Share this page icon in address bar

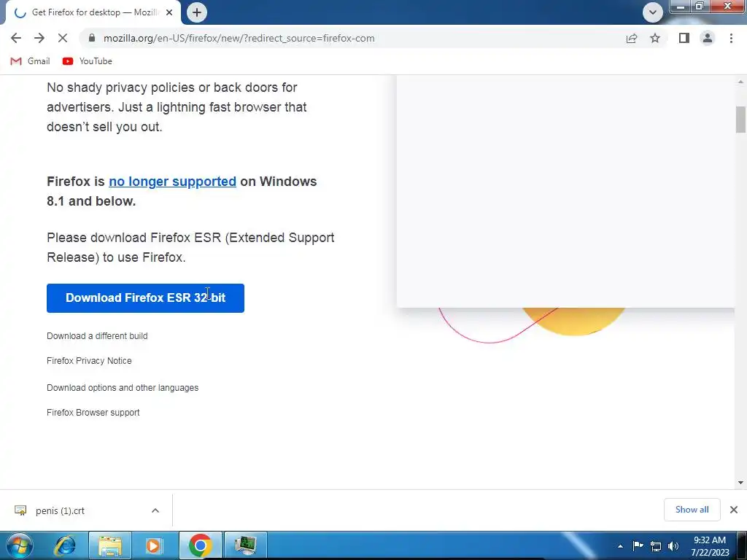pyautogui.click(x=632, y=38)
